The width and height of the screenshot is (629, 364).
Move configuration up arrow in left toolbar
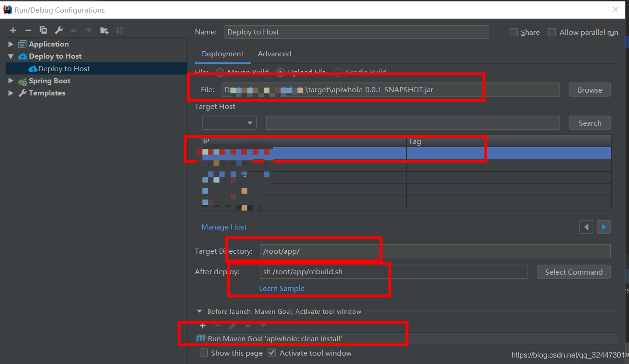pyautogui.click(x=74, y=30)
